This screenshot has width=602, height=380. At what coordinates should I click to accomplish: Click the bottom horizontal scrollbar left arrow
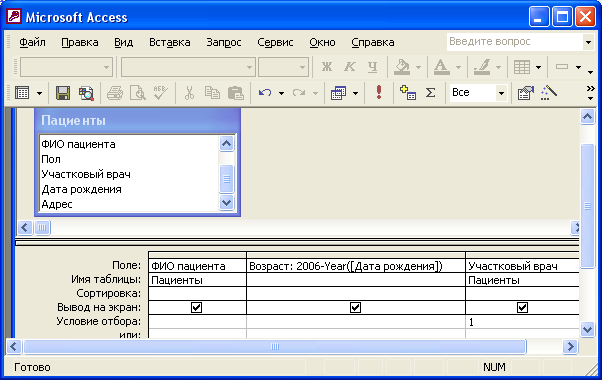point(14,347)
